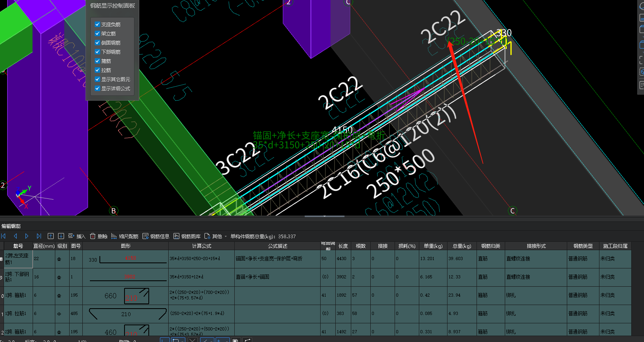Screen dimensions: 644x342
Task: Select the 2跨.下部钢筋1 row cell
Action: pos(18,277)
